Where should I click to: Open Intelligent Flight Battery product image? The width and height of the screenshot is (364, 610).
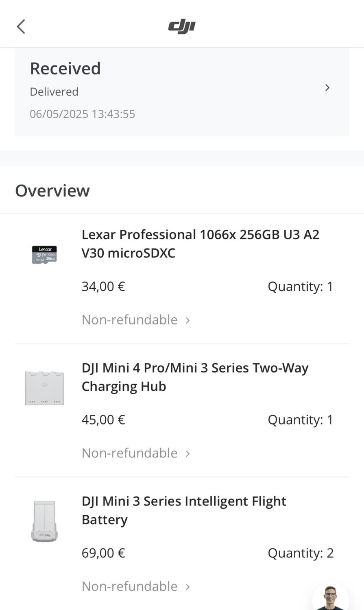pos(44,521)
